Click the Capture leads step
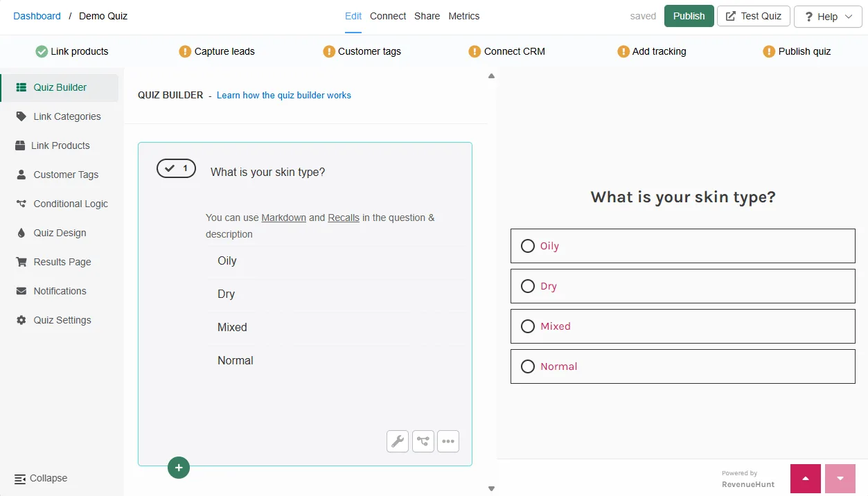Screen dimensions: 868x496 coord(217,51)
